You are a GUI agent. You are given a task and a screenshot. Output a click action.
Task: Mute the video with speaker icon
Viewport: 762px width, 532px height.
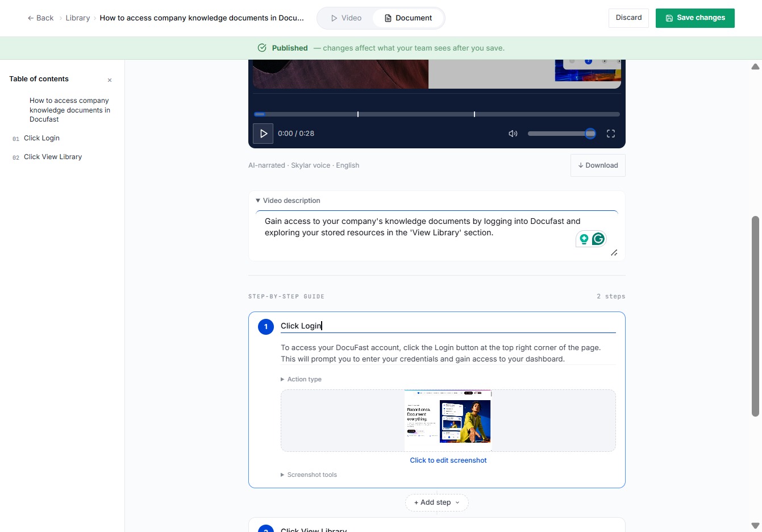coord(513,134)
